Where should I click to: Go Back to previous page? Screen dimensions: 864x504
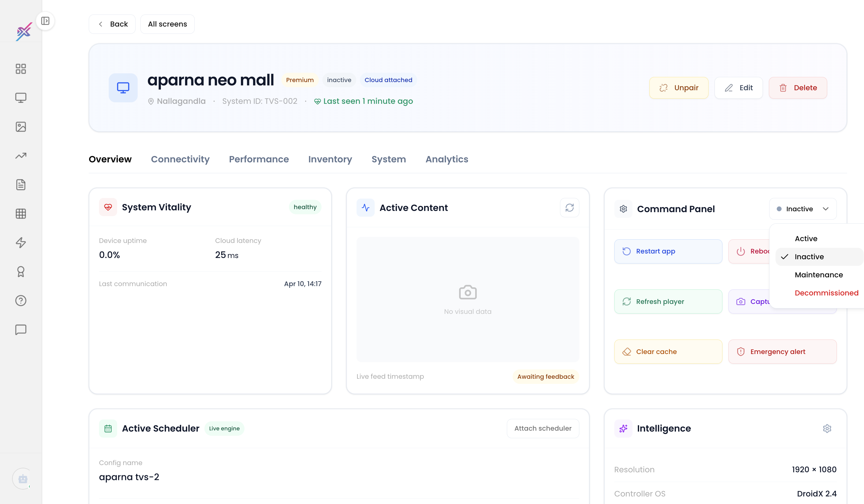(x=112, y=24)
